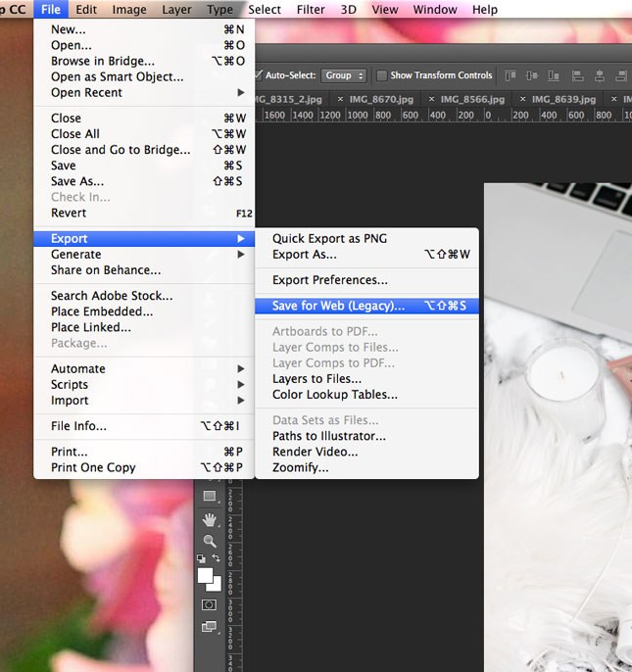
Task: Close the IMG_8639.jpg tab
Action: pyautogui.click(x=522, y=99)
